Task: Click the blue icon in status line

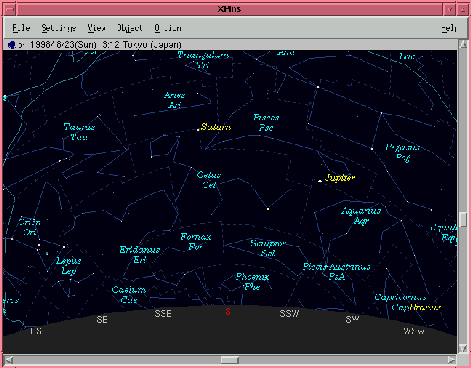Action: pos(12,45)
